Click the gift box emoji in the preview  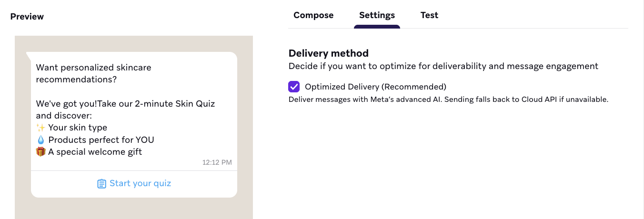41,152
